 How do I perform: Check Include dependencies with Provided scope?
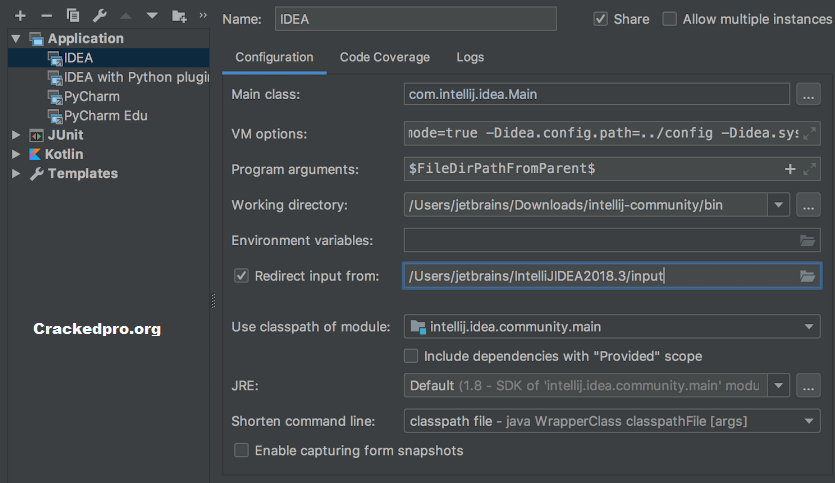click(411, 356)
